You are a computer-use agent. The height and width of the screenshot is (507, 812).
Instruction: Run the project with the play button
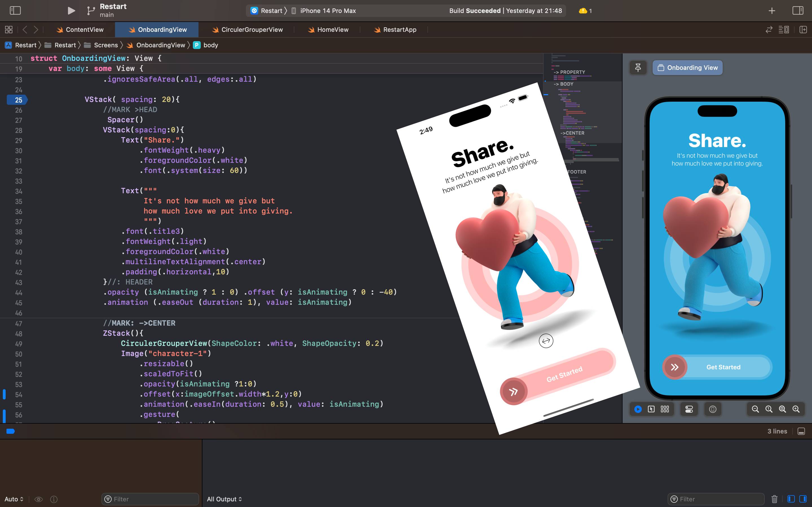71,11
